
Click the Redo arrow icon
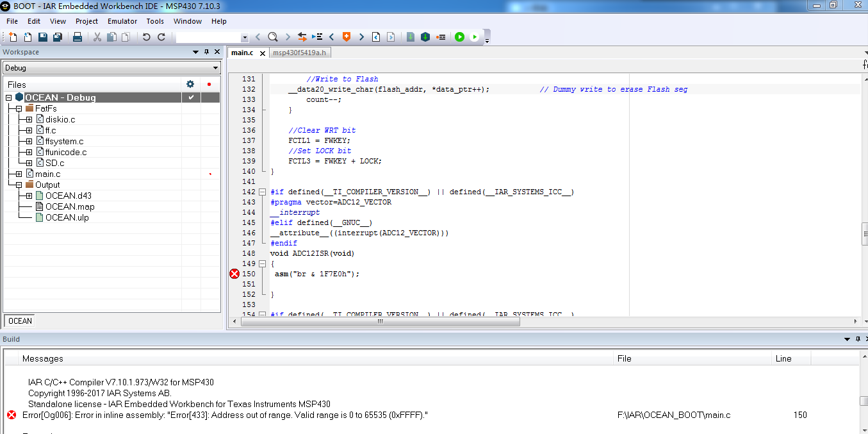[x=161, y=37]
